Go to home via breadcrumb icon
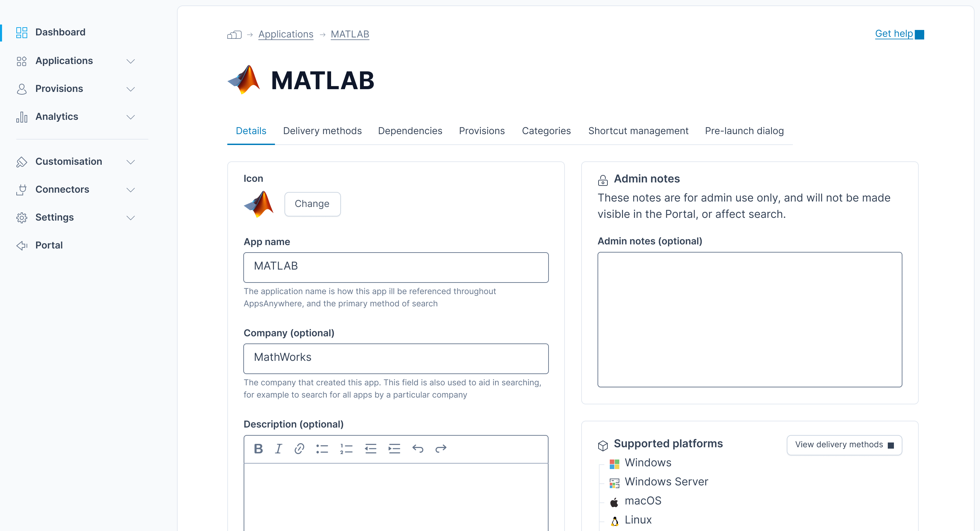This screenshot has width=980, height=531. point(234,35)
